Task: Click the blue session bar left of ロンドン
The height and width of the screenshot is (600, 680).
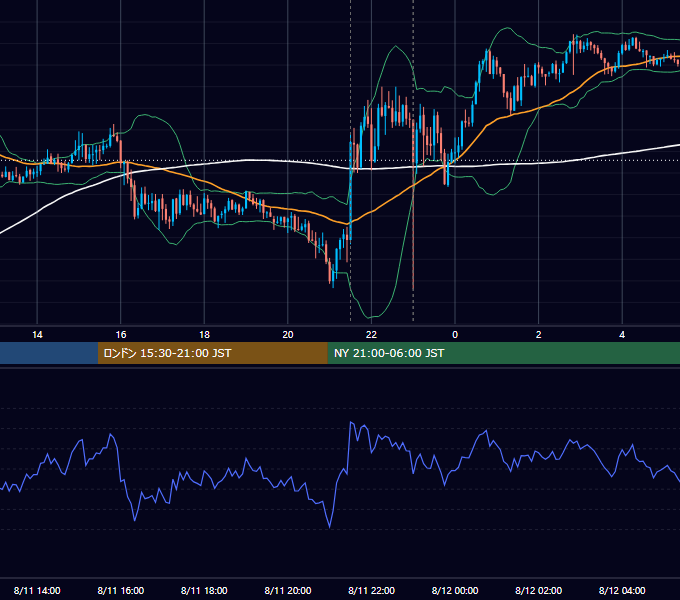Action: click(49, 353)
